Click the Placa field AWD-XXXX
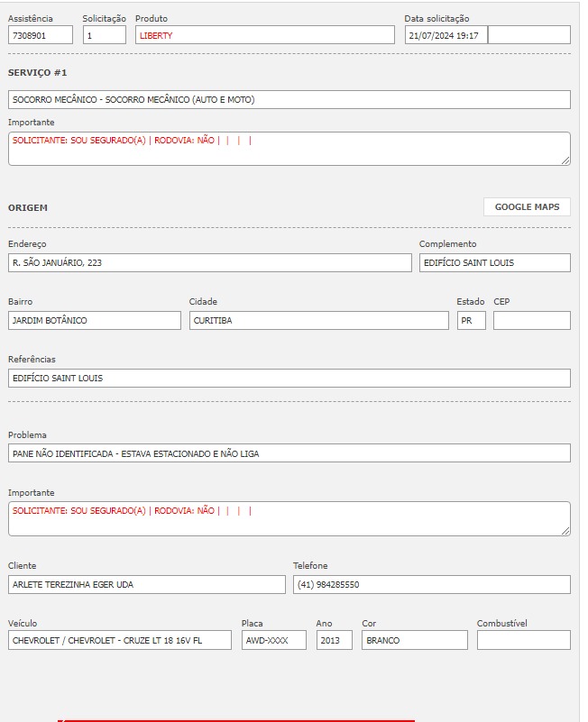The image size is (588, 722). tap(273, 641)
